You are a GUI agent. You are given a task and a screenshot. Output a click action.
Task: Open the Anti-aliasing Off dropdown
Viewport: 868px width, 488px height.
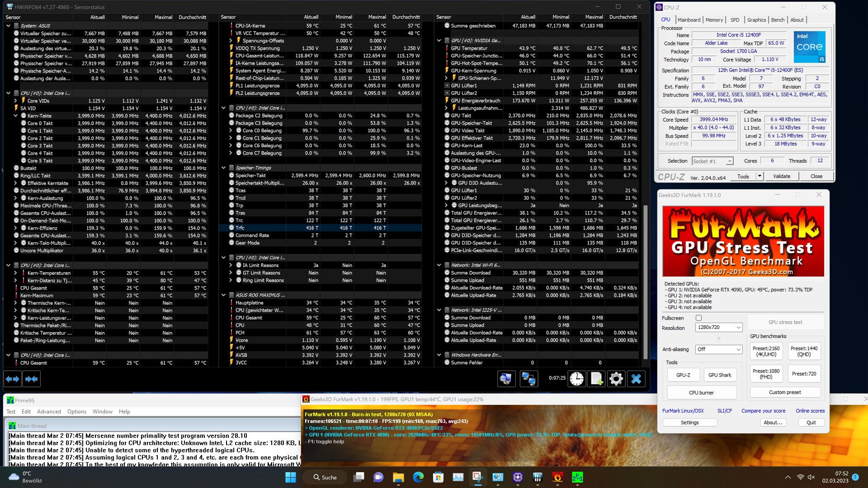(x=718, y=349)
